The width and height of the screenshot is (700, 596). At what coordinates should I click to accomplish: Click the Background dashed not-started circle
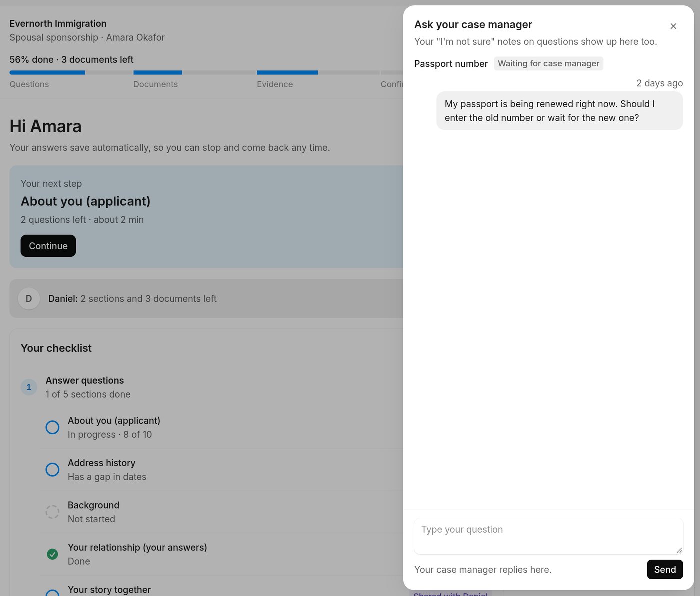pyautogui.click(x=52, y=512)
